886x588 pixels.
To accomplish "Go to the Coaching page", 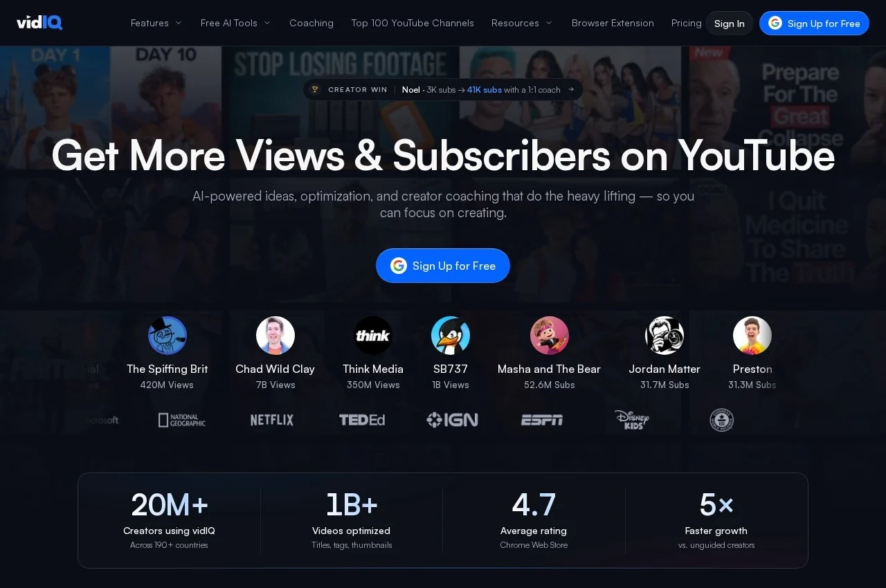I will (311, 23).
